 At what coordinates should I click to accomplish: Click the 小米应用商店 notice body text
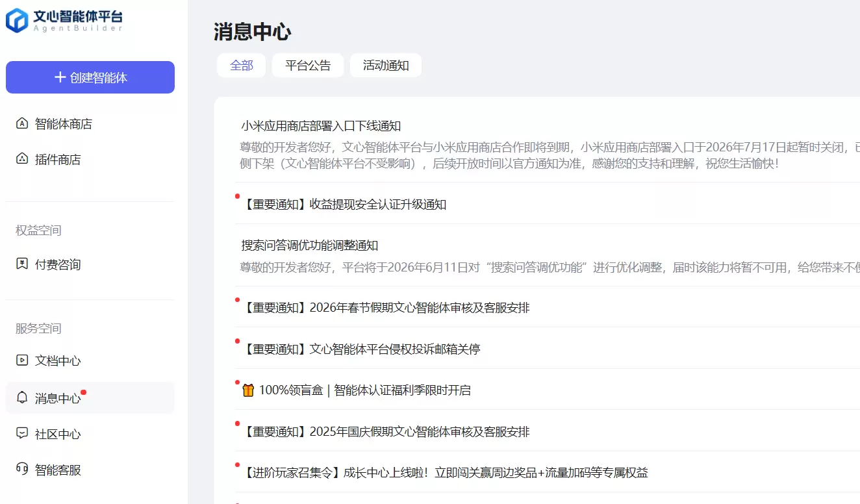point(550,155)
